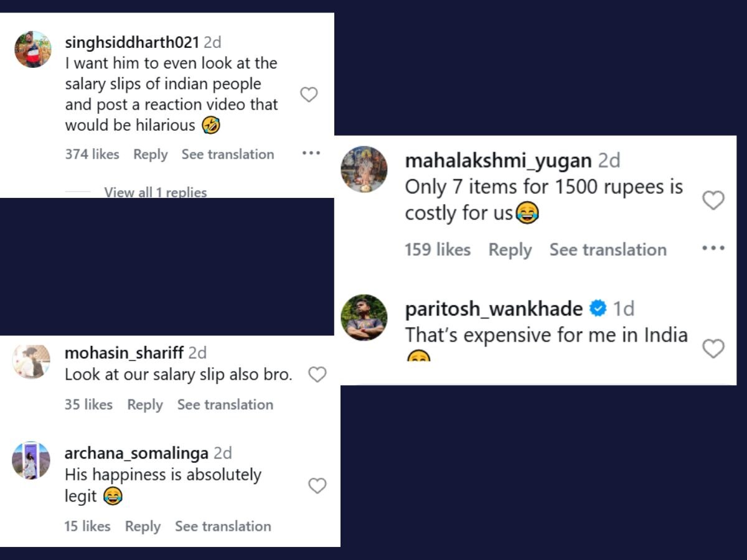Viewport: 747px width, 560px height.
Task: View the 374 likes list
Action: (92, 154)
